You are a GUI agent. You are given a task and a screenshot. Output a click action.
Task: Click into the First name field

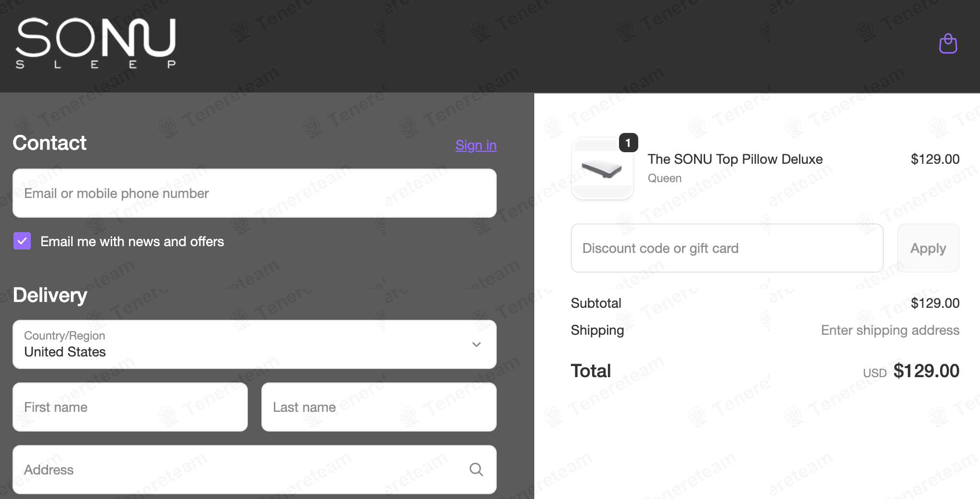tap(130, 407)
